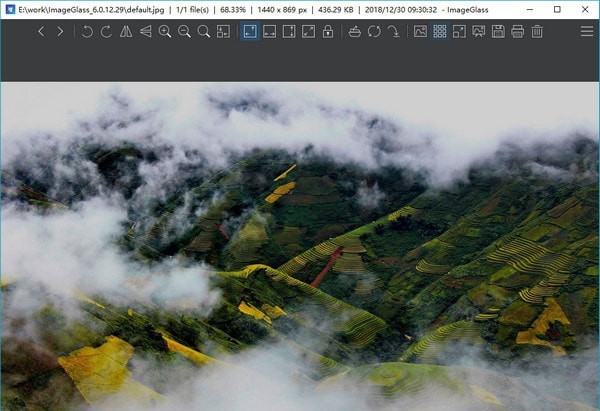Toggle the lock zoom ratio button
The width and height of the screenshot is (600, 411).
(x=328, y=32)
